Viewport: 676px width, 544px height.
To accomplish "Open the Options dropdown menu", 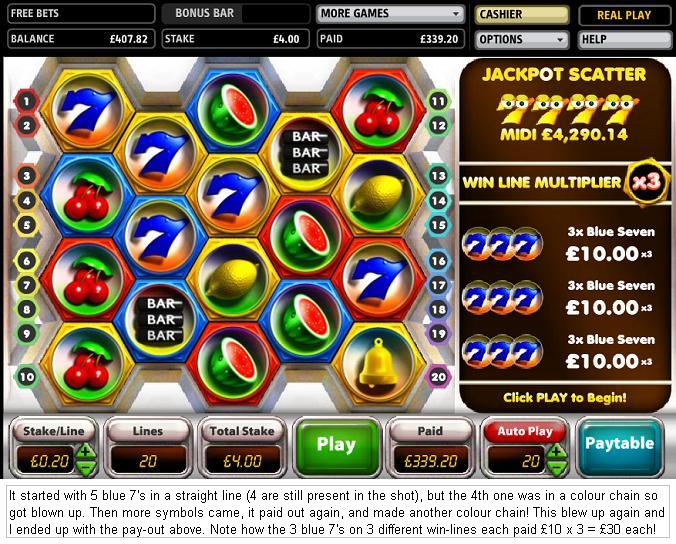I will pos(521,40).
